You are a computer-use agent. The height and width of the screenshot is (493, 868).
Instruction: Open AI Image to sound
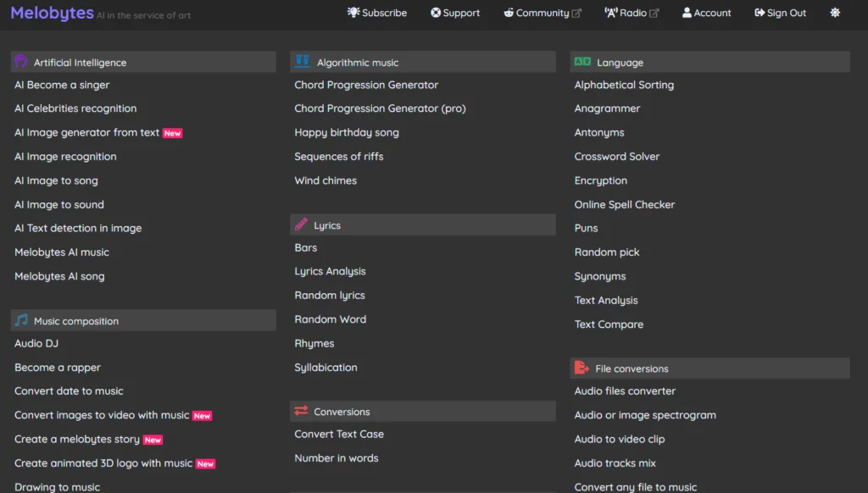(59, 205)
